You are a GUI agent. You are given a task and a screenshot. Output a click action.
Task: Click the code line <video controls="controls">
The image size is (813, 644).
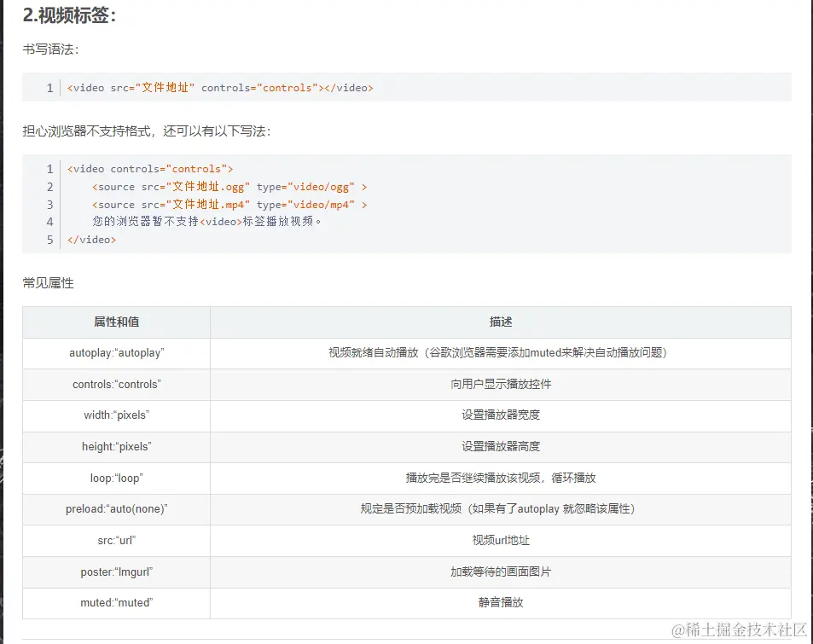[x=150, y=169]
